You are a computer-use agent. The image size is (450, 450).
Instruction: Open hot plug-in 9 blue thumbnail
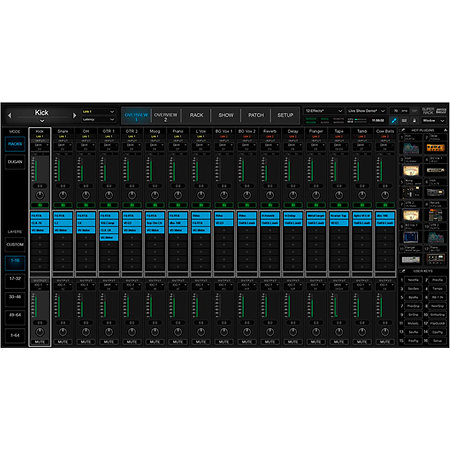[411, 237]
